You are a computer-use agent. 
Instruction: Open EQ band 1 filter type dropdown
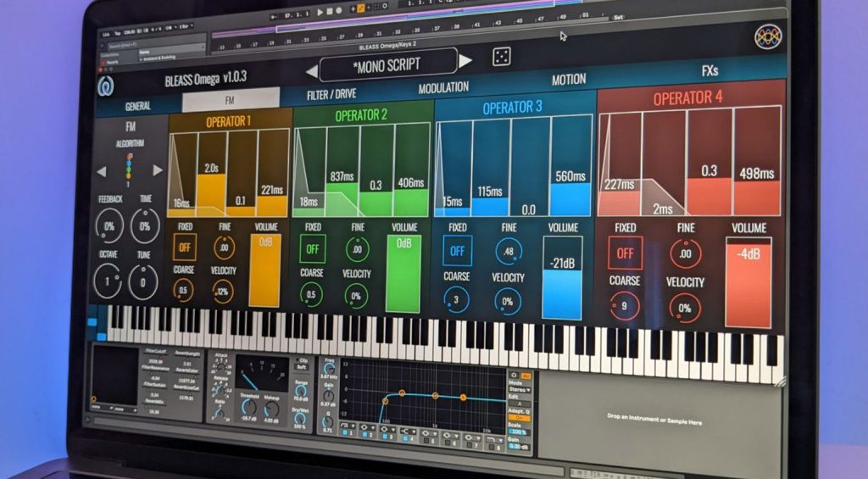click(x=348, y=426)
